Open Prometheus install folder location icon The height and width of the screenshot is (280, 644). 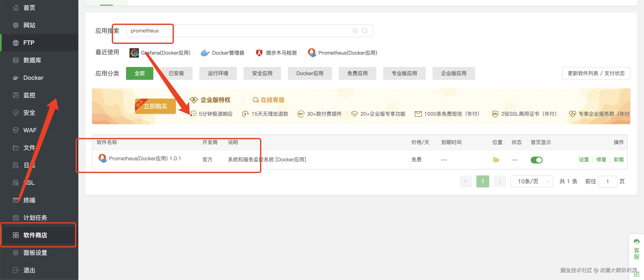[496, 160]
